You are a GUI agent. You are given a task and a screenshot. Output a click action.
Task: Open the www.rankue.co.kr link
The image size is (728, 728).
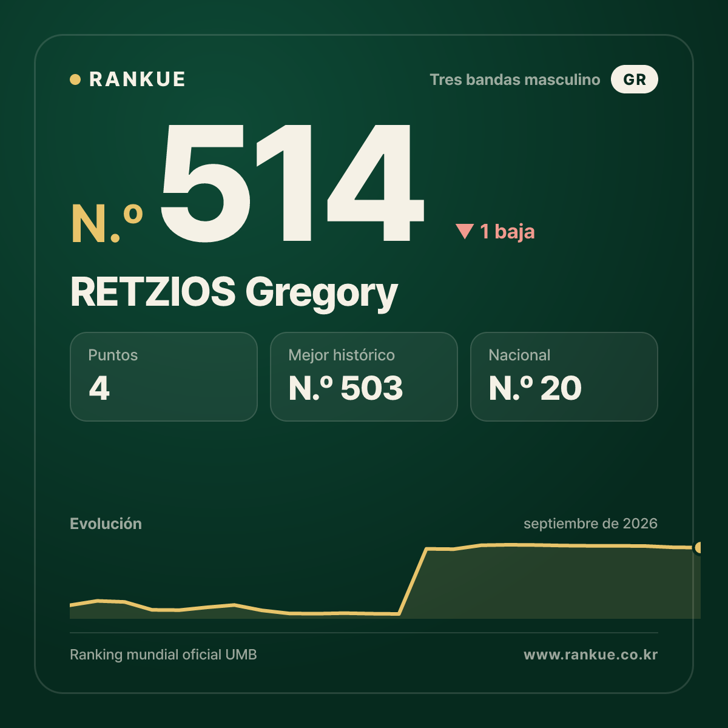pyautogui.click(x=590, y=655)
